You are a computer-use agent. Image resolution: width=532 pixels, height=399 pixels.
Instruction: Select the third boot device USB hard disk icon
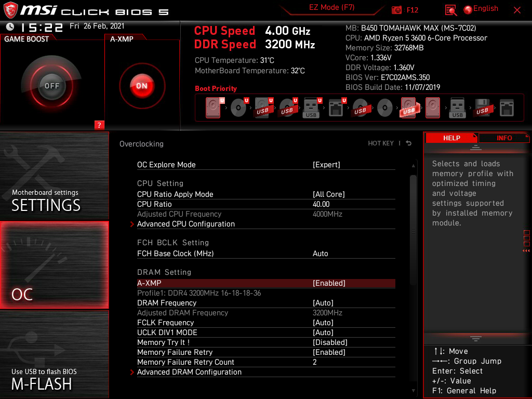click(x=263, y=108)
